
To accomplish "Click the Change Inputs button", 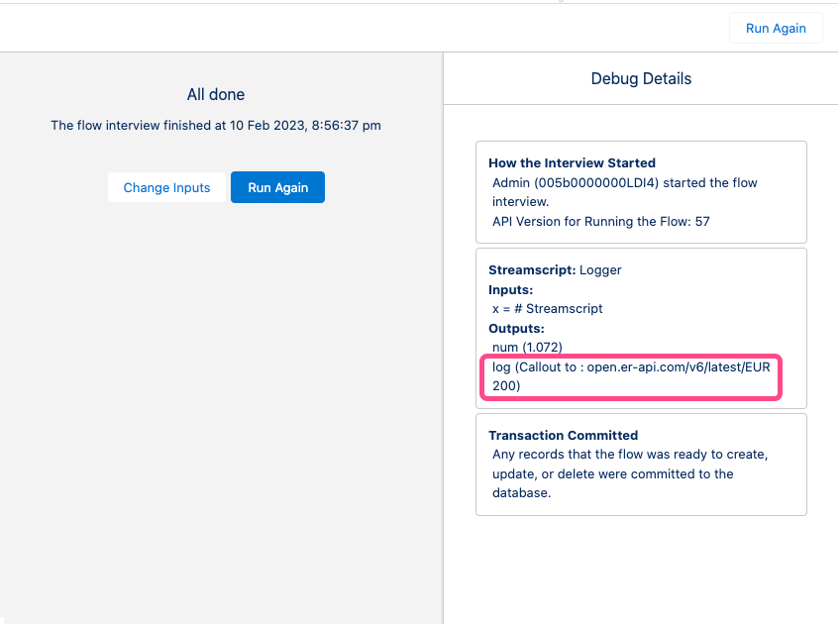I will coord(166,187).
